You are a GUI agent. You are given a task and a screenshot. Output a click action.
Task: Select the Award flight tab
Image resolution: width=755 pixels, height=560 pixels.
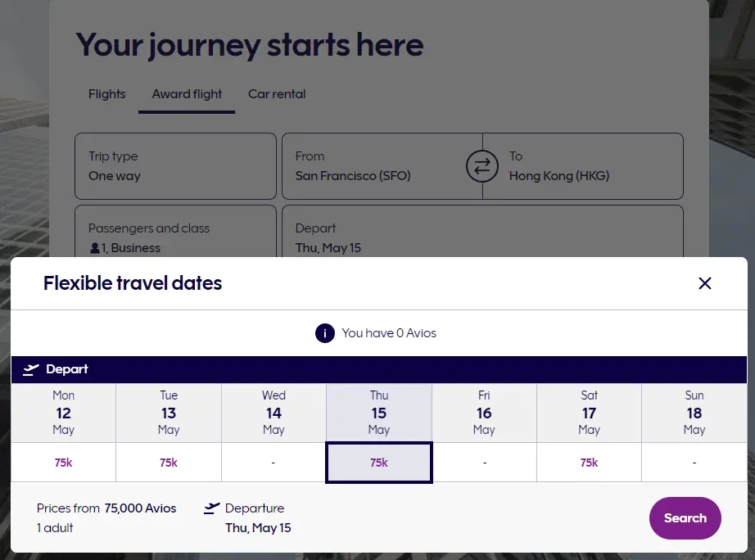click(x=187, y=94)
